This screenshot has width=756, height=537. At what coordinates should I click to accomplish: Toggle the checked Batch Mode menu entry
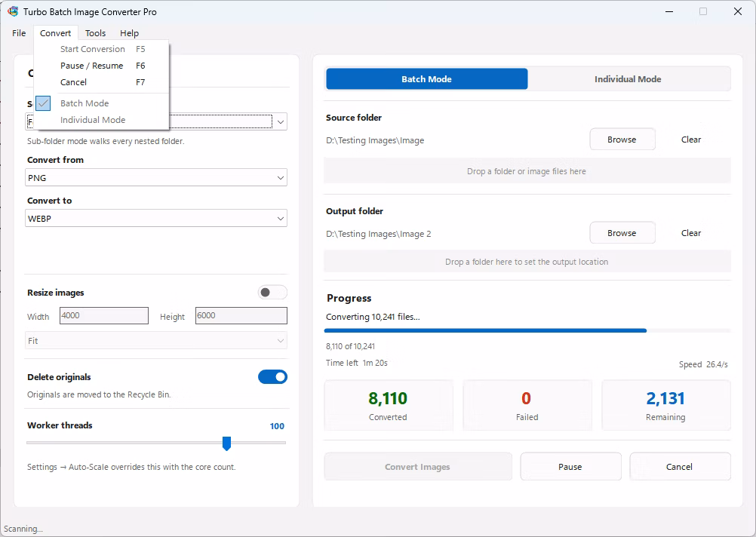[102, 103]
